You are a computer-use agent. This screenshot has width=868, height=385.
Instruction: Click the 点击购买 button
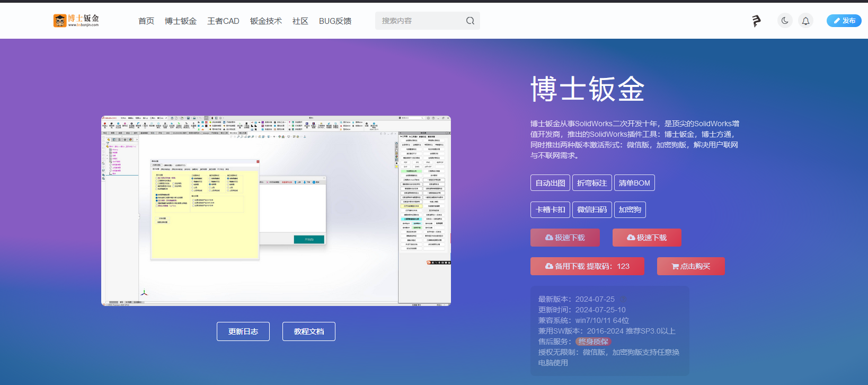pyautogui.click(x=690, y=266)
